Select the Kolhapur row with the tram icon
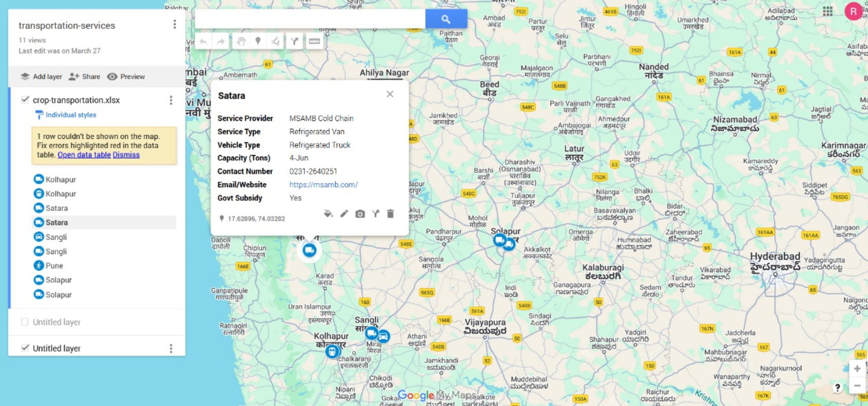The height and width of the screenshot is (406, 868). (104, 194)
